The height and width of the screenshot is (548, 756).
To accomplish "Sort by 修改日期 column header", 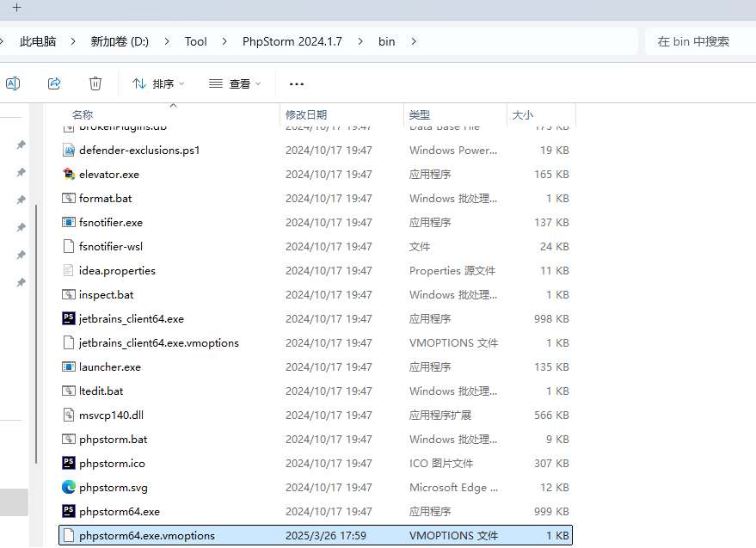I will [x=306, y=114].
